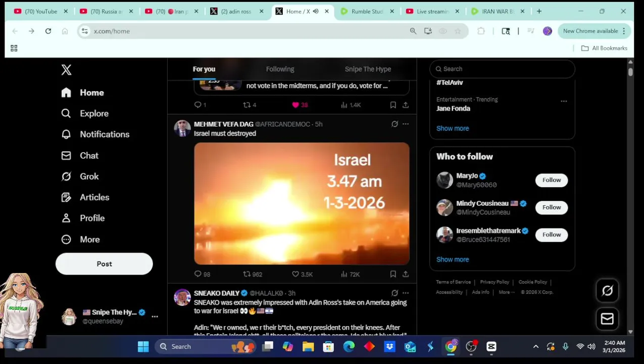Open File Explorer from taskbar
Screen dimensions: 644x364
click(308, 346)
